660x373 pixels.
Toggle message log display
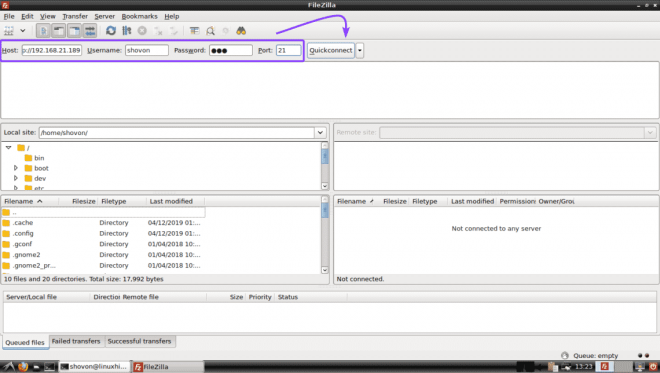(43, 31)
